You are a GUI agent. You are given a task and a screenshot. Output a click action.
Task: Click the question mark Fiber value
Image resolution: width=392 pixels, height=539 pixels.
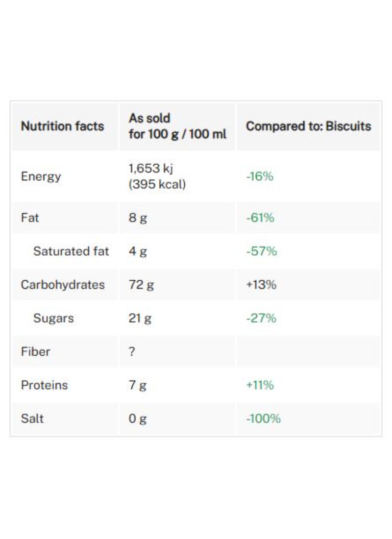point(132,351)
